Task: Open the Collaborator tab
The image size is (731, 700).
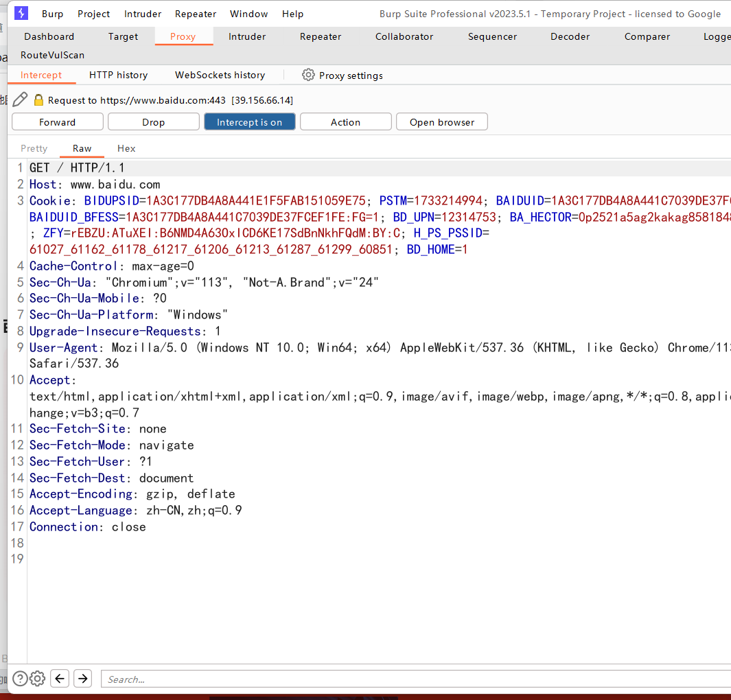Action: [x=404, y=36]
